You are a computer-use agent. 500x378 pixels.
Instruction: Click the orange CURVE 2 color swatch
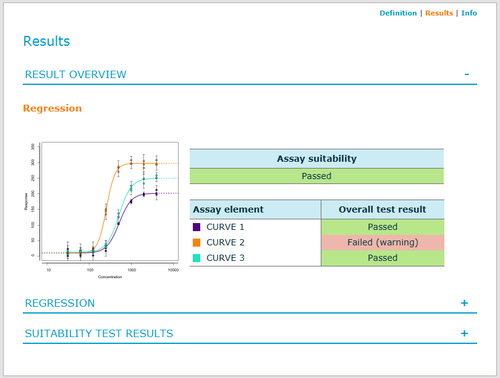pyautogui.click(x=197, y=242)
